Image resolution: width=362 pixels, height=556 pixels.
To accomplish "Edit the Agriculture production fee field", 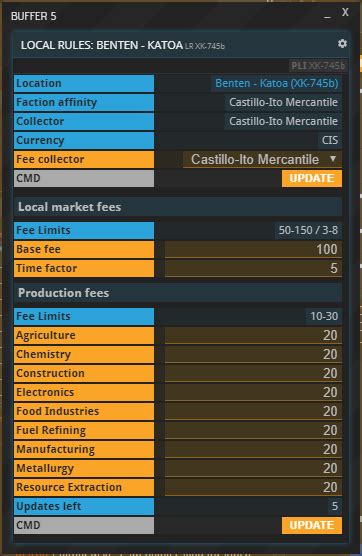I will [253, 335].
